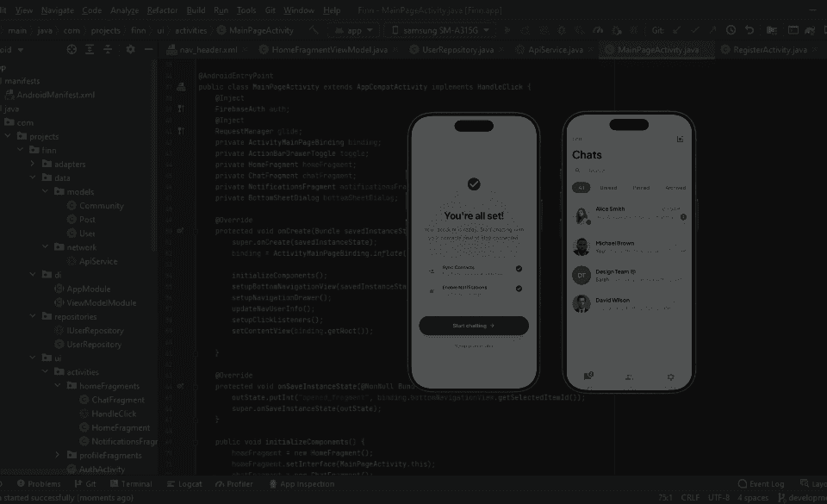Open the Refactor menu
827x504 pixels.
point(160,10)
